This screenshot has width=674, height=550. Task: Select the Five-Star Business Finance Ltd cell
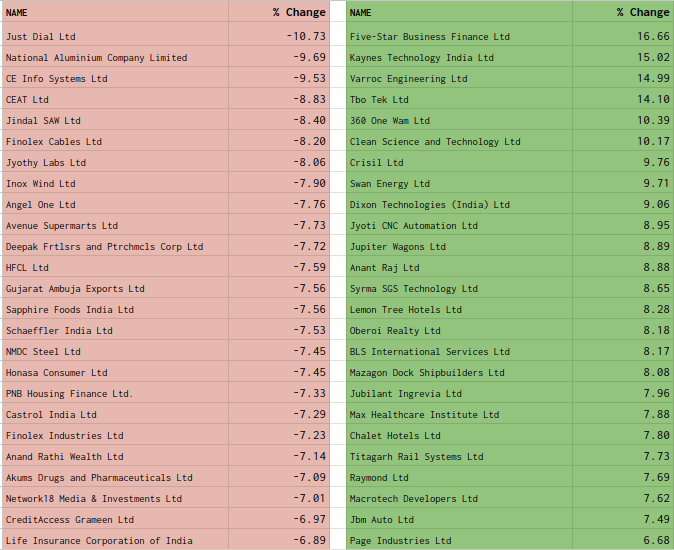click(x=459, y=36)
